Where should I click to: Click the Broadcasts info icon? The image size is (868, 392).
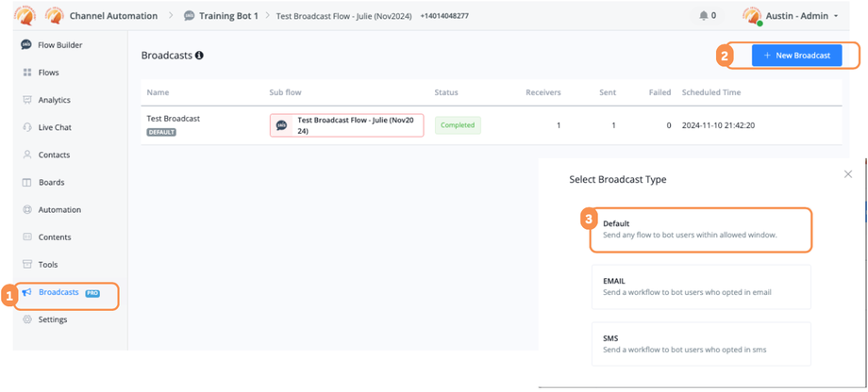pyautogui.click(x=199, y=56)
